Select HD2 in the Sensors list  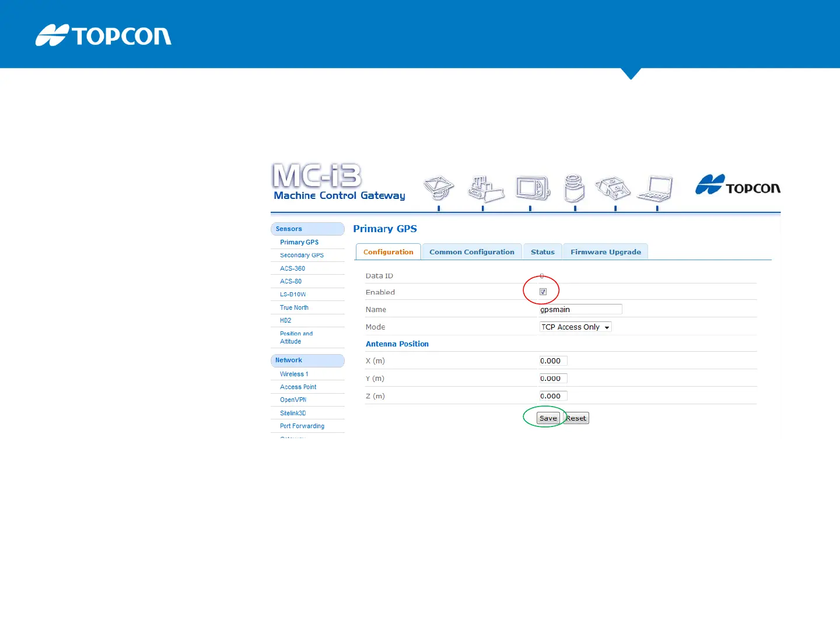click(285, 320)
